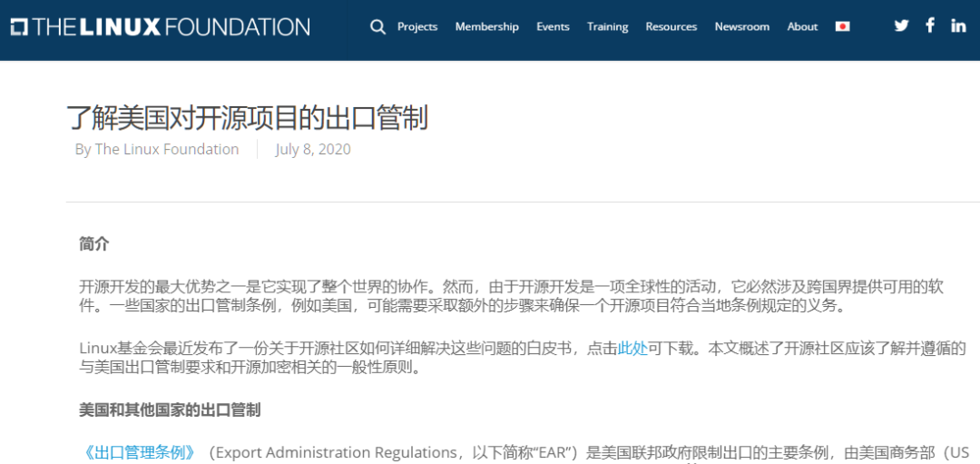Click the date July 8, 2020
Viewport: 980px width, 464px height.
[313, 150]
